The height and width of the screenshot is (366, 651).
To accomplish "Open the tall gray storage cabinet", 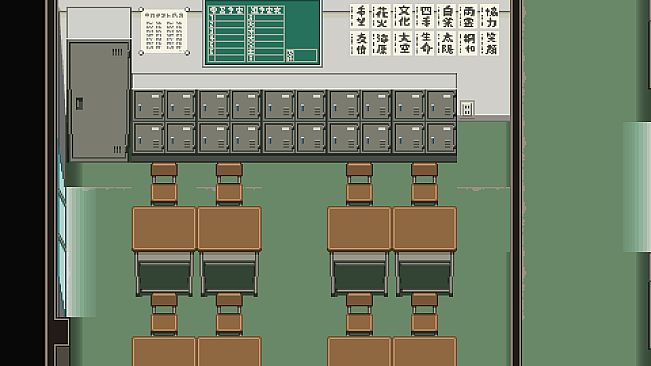I will coord(99,100).
